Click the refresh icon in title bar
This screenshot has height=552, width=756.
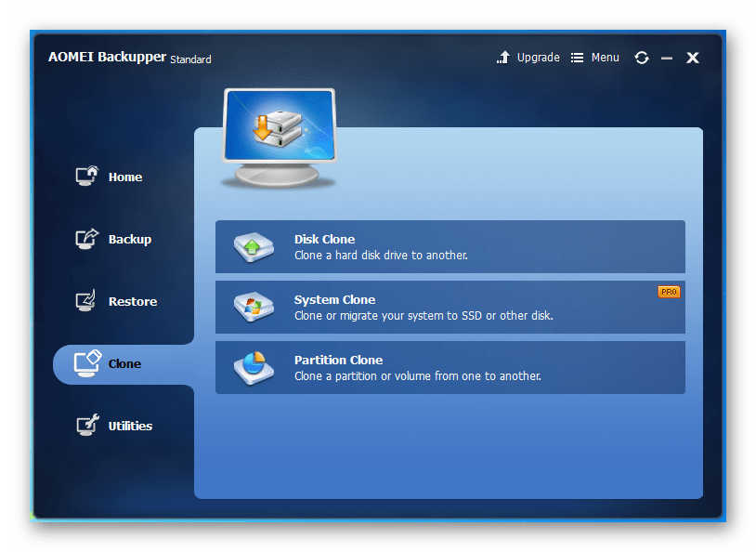tap(642, 58)
